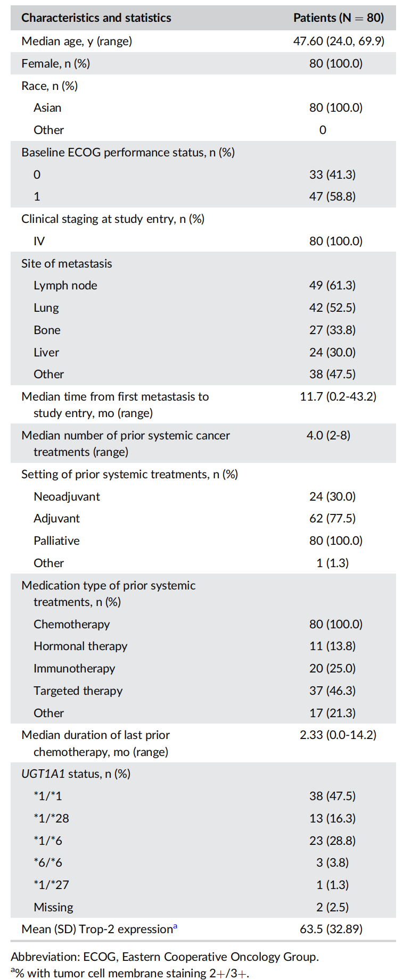Viewport: 403px width, 980px height.
Task: Select the "Palliative" row label
Action: (56, 541)
